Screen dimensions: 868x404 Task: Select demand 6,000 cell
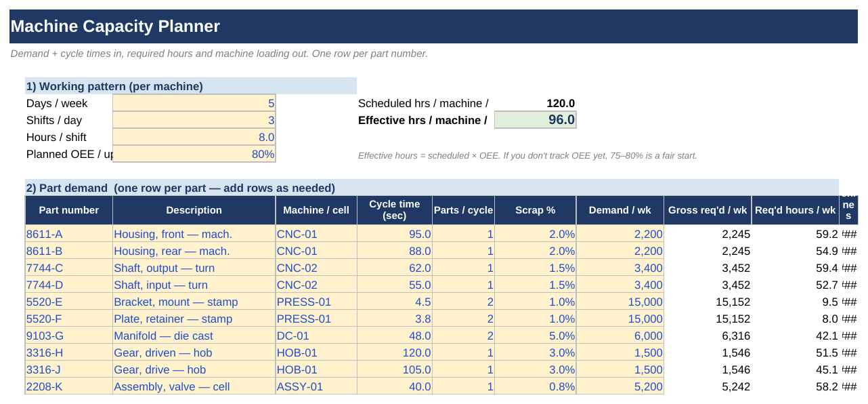click(x=620, y=336)
